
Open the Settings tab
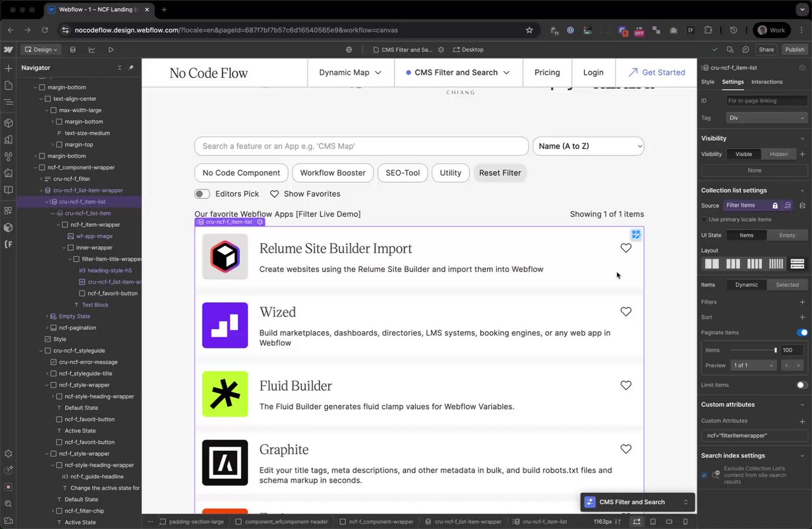pyautogui.click(x=733, y=82)
